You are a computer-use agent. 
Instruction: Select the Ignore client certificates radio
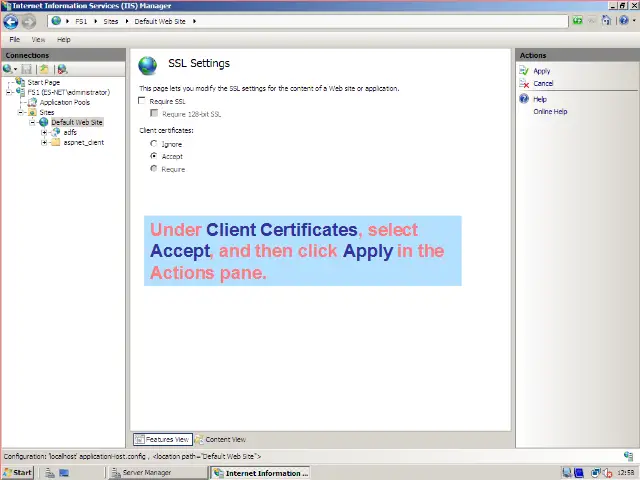153,144
